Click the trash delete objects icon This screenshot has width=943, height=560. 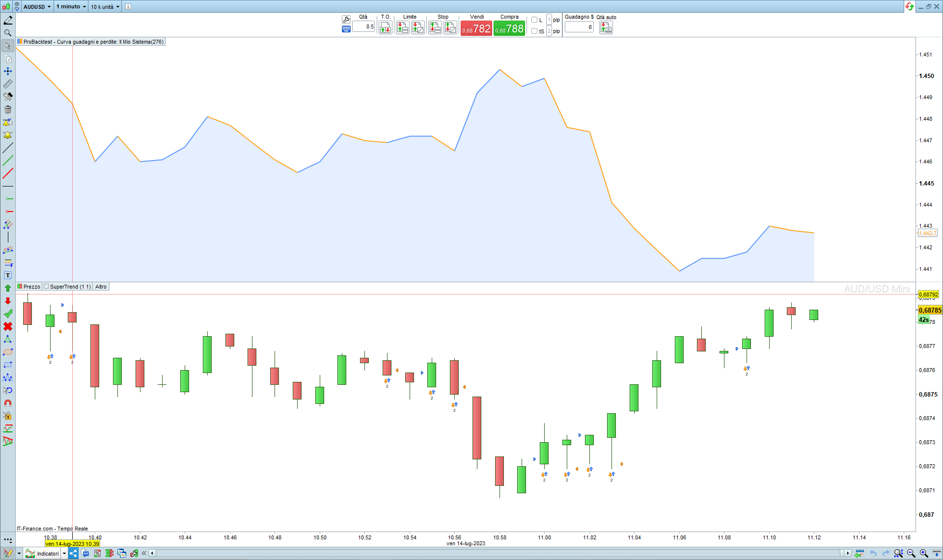click(8, 109)
